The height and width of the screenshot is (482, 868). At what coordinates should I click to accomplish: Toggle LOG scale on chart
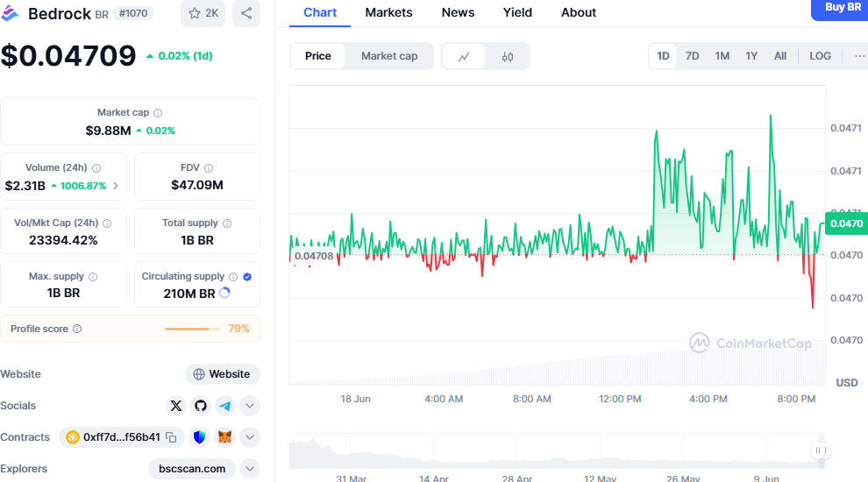(x=820, y=56)
